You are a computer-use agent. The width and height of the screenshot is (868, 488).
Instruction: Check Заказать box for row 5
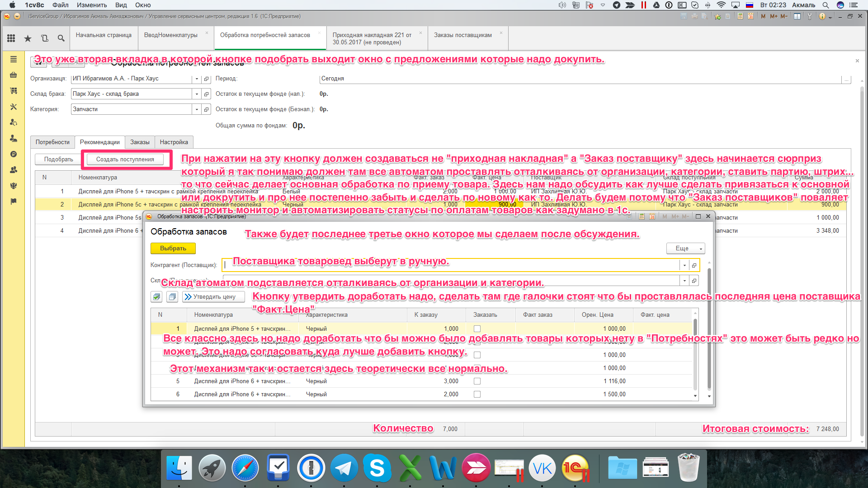[x=477, y=381]
